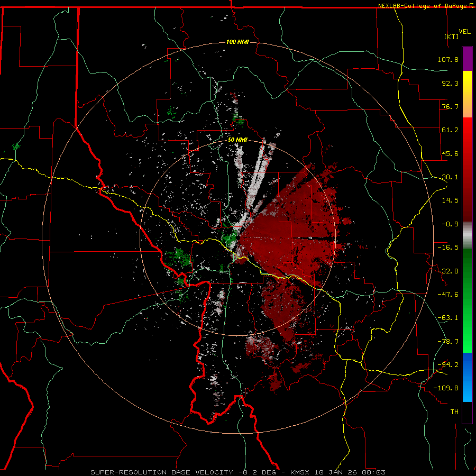
Task: Click the NEXLAB-College of DuPage credit text
Action: [x=423, y=6]
